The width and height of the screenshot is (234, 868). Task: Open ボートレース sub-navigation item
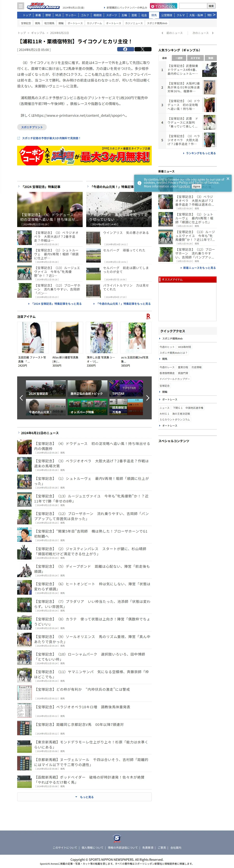pyautogui.click(x=75, y=23)
